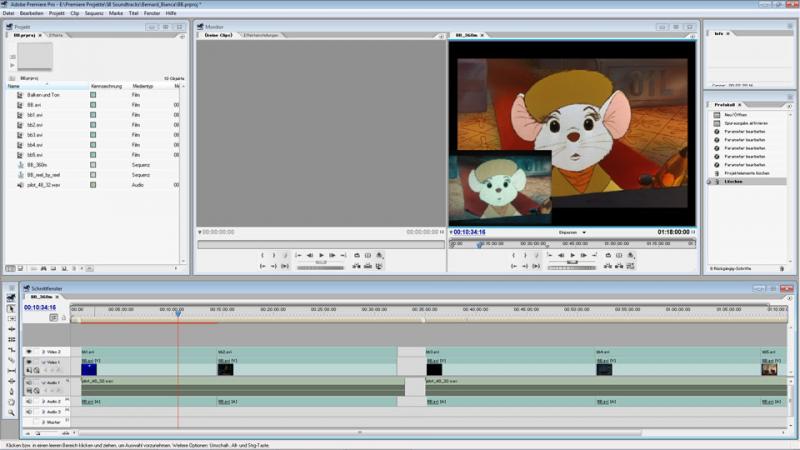Click the timeline playhead marker
800x450 pixels.
(x=178, y=314)
